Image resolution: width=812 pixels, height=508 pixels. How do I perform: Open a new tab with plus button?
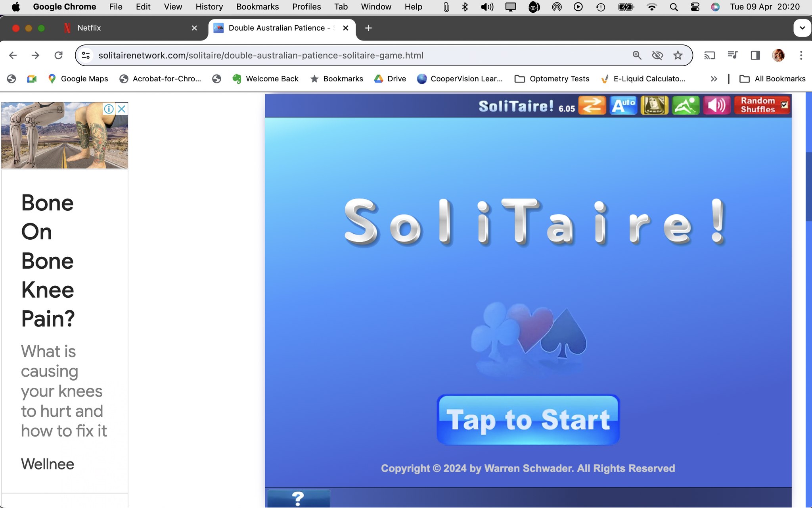pos(368,28)
